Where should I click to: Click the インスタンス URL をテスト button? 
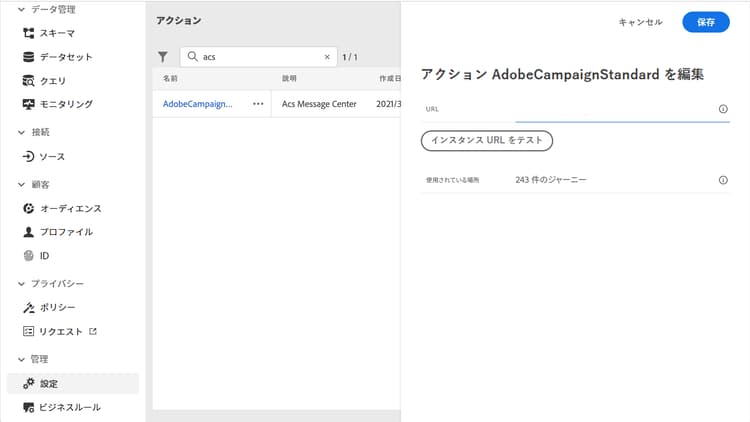pos(486,141)
